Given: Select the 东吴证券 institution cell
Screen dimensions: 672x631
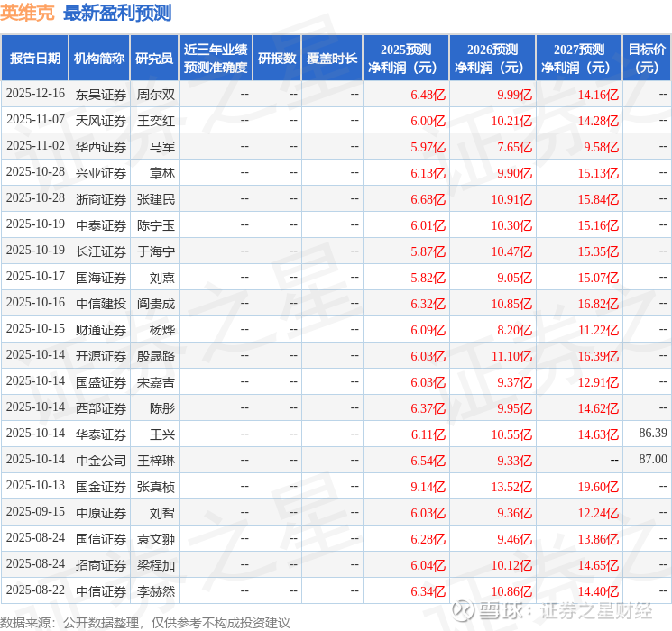Looking at the screenshot, I should tap(101, 95).
